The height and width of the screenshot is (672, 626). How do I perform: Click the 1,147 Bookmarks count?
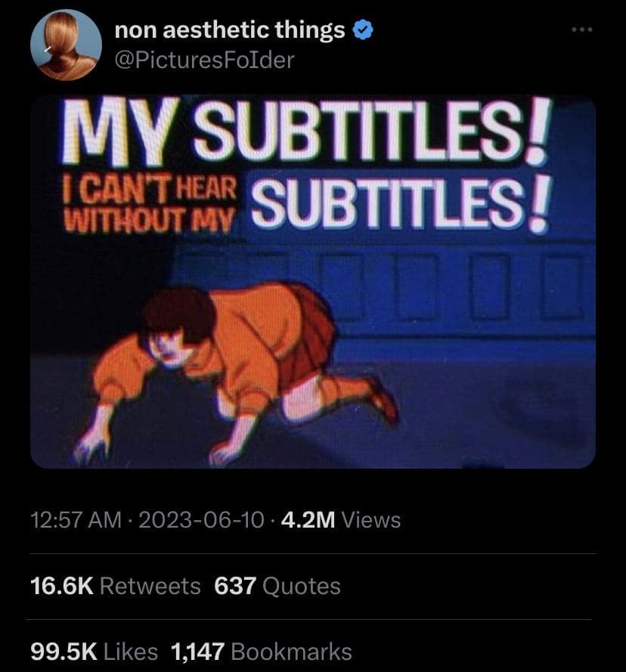click(262, 652)
